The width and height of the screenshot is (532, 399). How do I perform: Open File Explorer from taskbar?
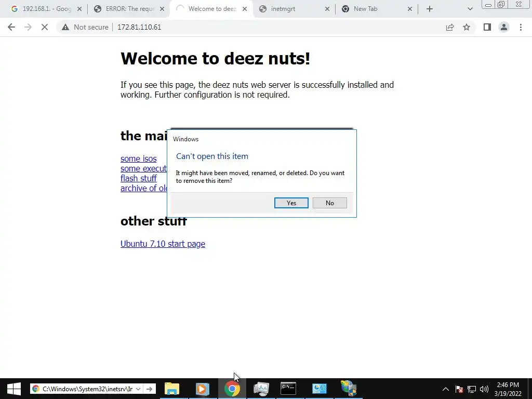tap(172, 389)
